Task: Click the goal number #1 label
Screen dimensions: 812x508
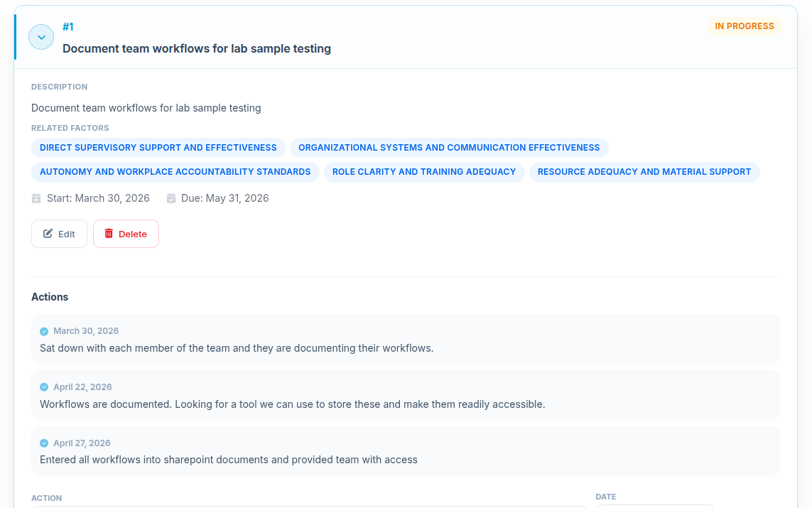Action: click(67, 27)
